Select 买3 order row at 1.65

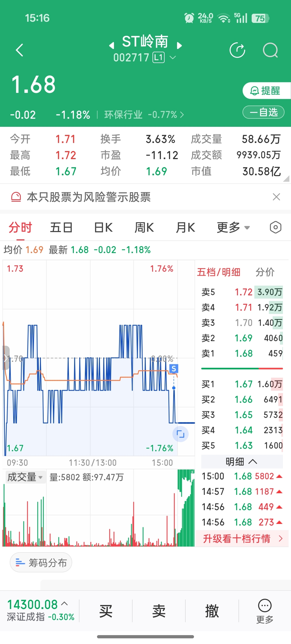click(x=242, y=415)
